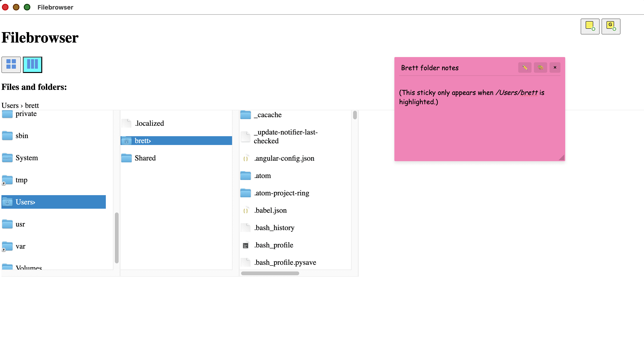The width and height of the screenshot is (644, 338).
Task: Switch to grid view layout
Action: click(11, 65)
